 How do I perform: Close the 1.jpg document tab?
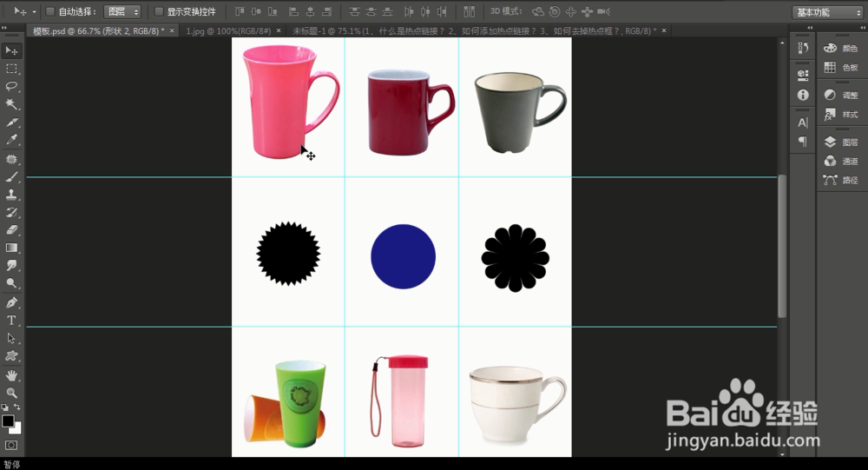pos(279,30)
